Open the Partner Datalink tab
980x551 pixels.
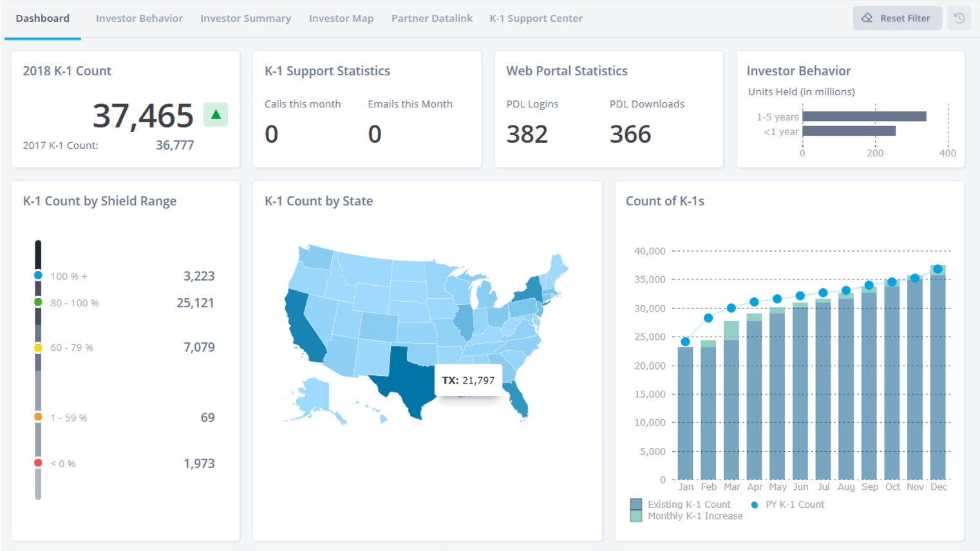point(431,18)
